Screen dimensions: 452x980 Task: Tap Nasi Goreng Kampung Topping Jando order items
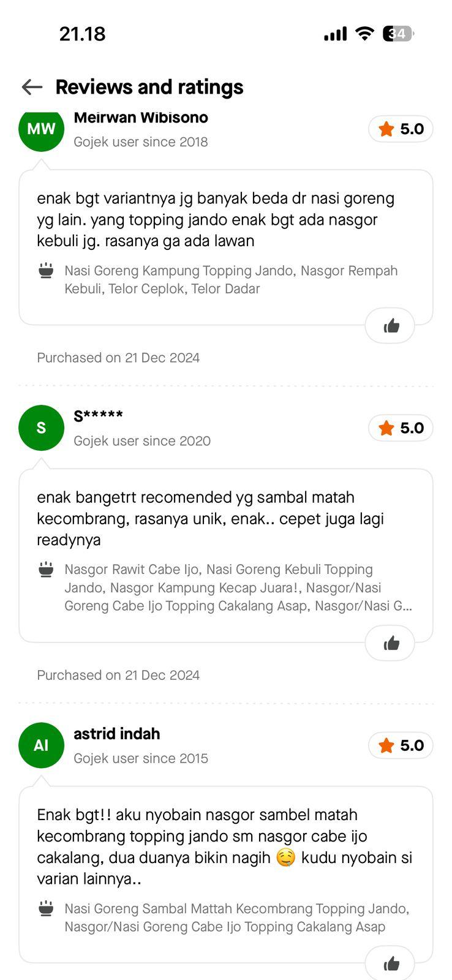231,279
